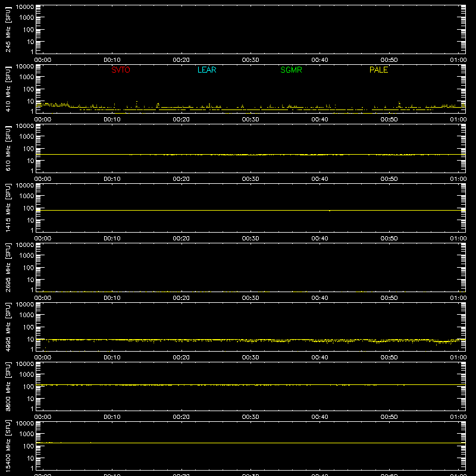476x476 pixels.
Task: Select the 245 MHz [SFU] axis title
Action: point(8,29)
